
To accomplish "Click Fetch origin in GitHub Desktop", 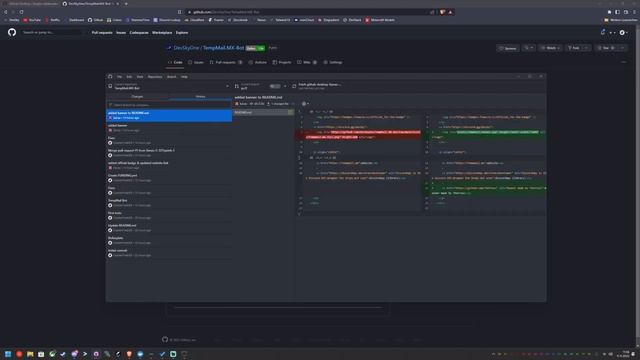I will [x=319, y=86].
